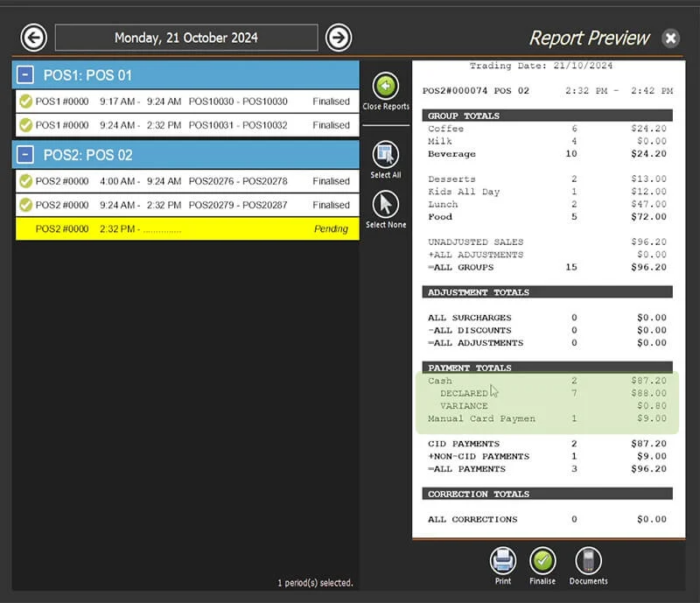Go to the previous trading day arrow
700x603 pixels.
click(33, 38)
